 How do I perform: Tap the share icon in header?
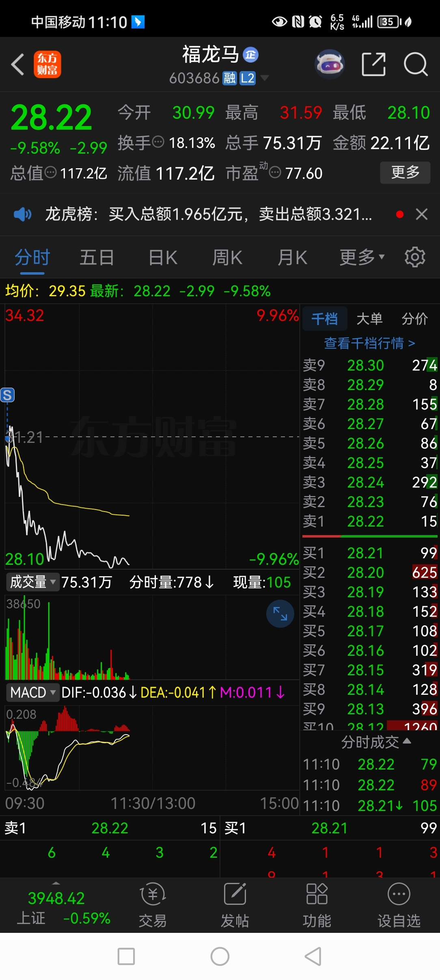point(373,64)
